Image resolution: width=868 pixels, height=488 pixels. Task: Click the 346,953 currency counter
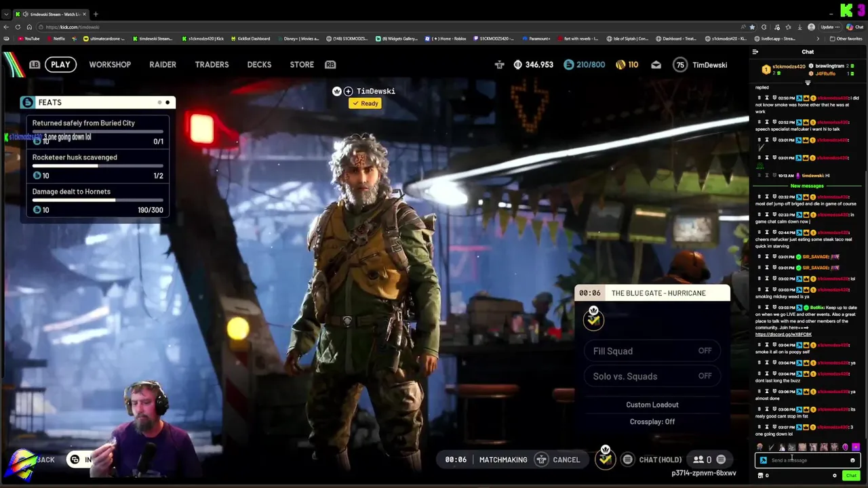pos(533,65)
